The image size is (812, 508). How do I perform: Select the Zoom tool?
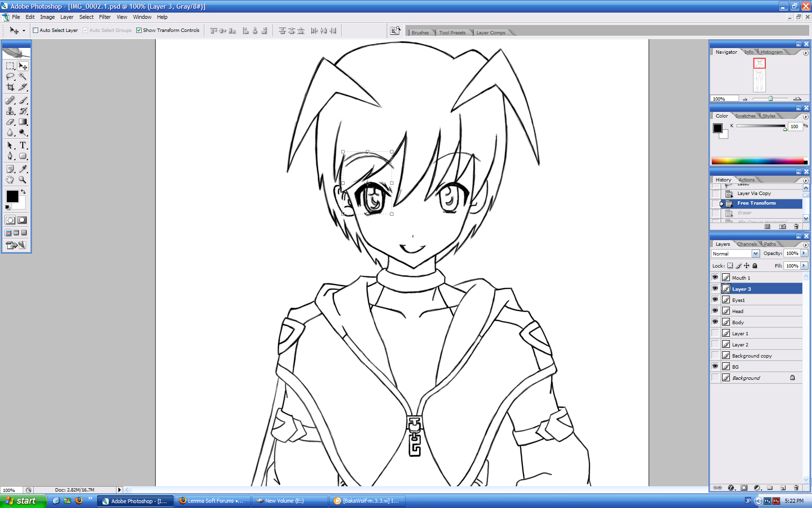(x=23, y=179)
